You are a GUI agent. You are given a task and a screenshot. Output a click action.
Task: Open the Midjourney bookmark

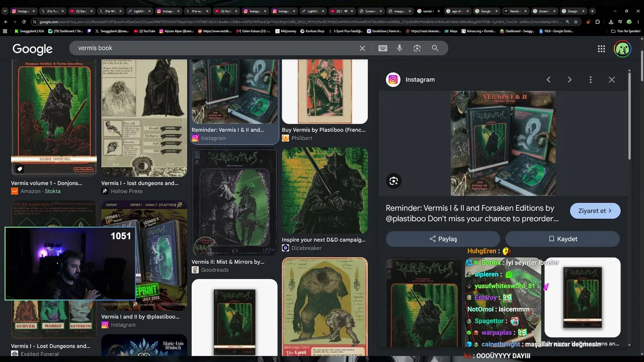(x=285, y=31)
